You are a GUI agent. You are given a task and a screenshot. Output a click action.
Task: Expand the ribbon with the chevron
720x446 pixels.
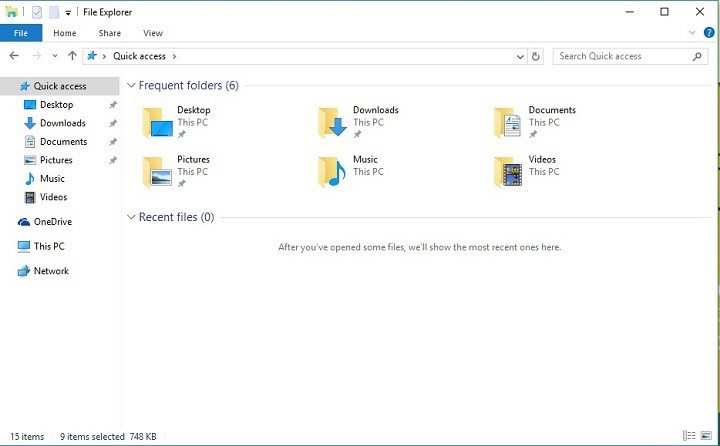tap(694, 33)
